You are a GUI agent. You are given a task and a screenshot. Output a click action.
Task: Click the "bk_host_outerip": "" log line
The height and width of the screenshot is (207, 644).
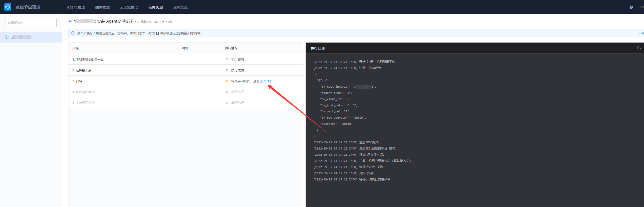click(339, 105)
